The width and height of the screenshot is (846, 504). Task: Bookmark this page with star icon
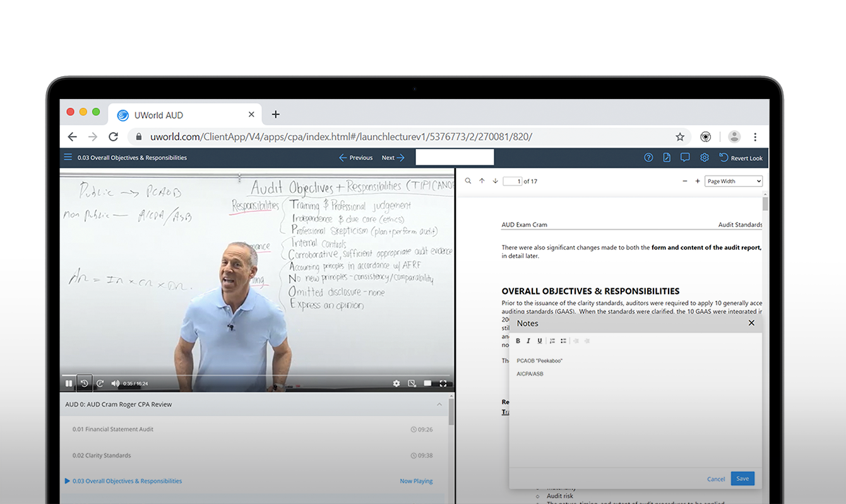680,137
